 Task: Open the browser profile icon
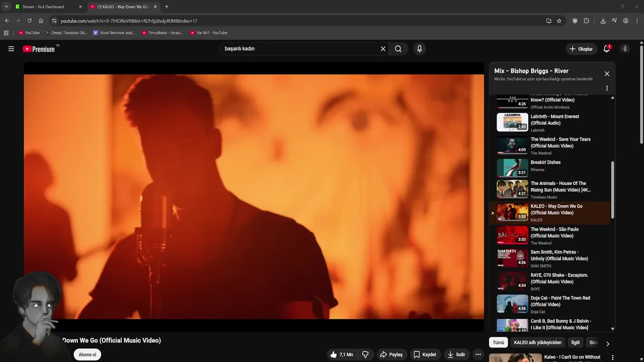[x=625, y=21]
